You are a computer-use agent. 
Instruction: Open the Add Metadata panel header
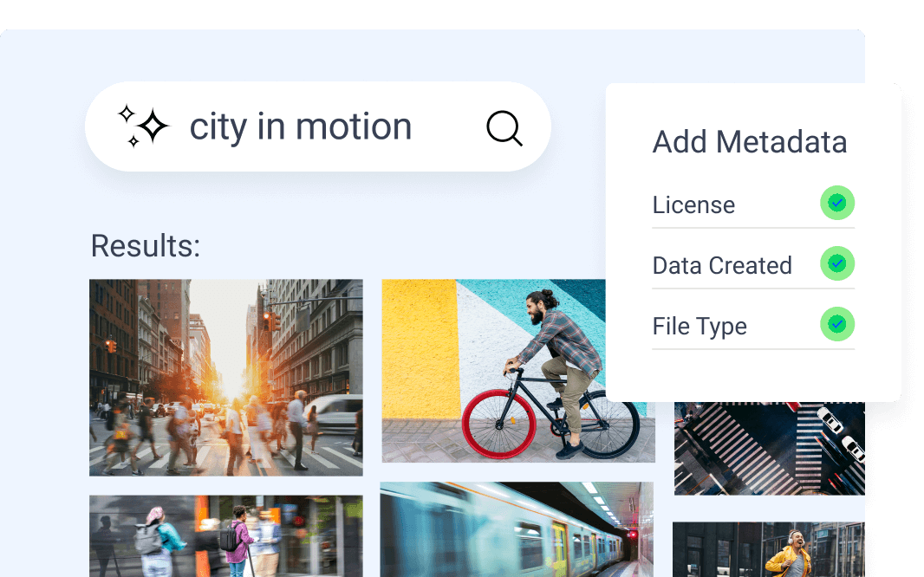[750, 142]
